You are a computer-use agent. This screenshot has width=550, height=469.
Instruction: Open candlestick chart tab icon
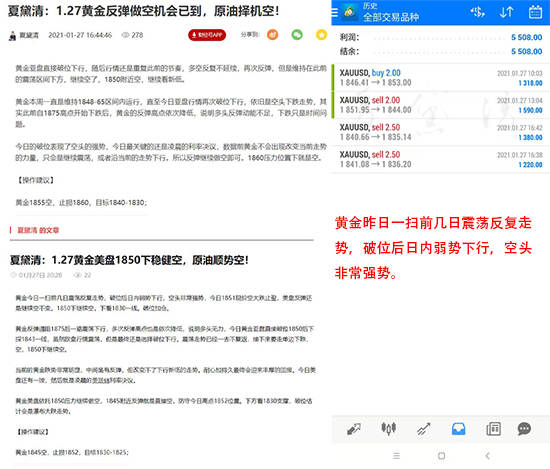388,429
